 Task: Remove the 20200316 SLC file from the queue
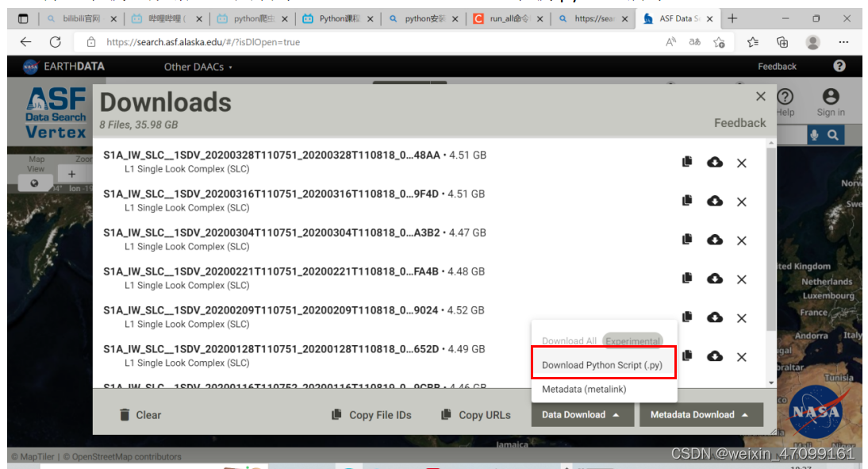click(x=742, y=202)
